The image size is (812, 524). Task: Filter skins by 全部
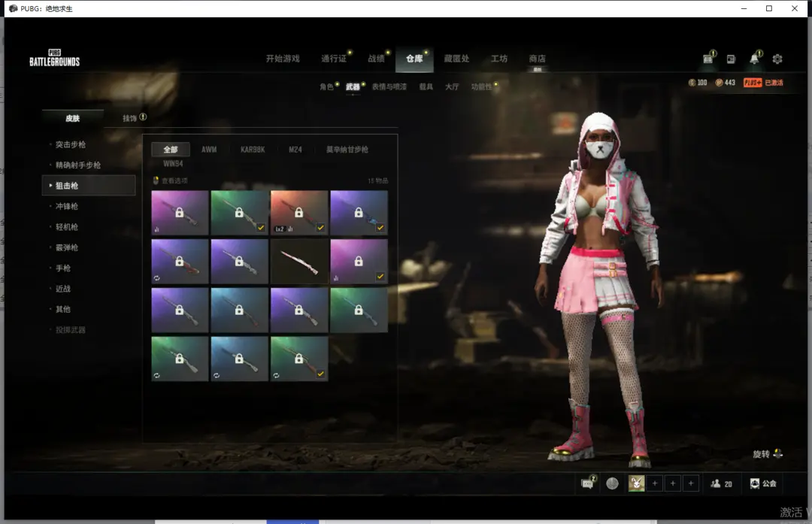[171, 150]
